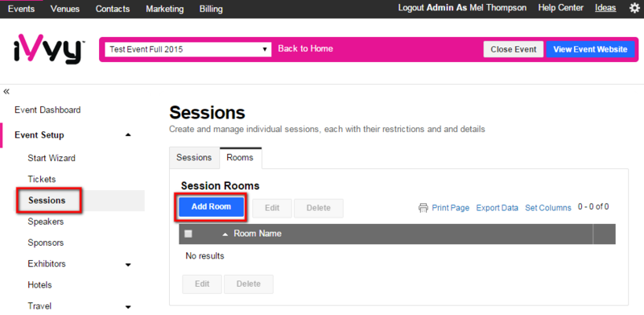Open the settings gear icon
The width and height of the screenshot is (644, 315).
tap(634, 8)
